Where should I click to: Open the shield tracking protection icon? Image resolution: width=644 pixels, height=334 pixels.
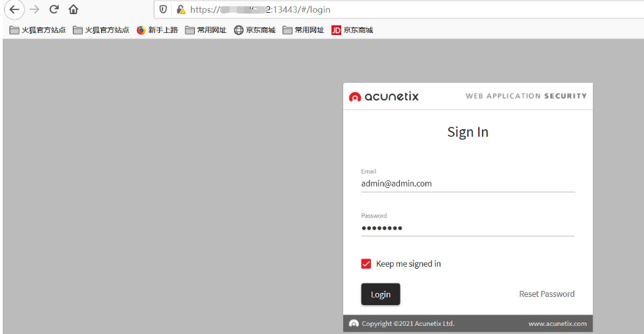(x=163, y=9)
